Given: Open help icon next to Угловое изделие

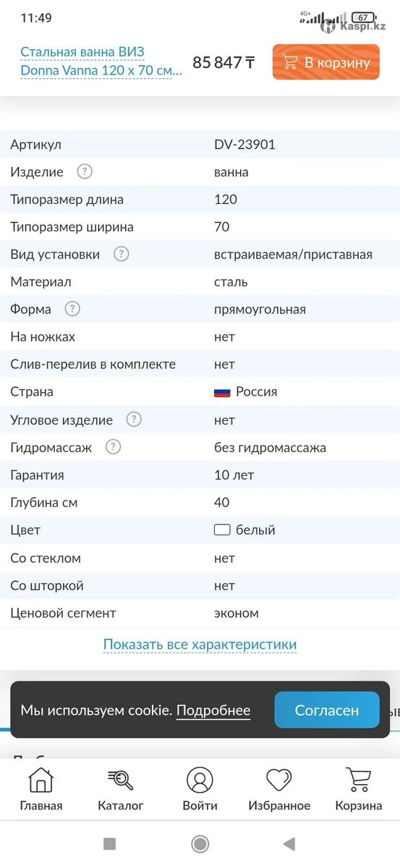Looking at the screenshot, I should (134, 420).
